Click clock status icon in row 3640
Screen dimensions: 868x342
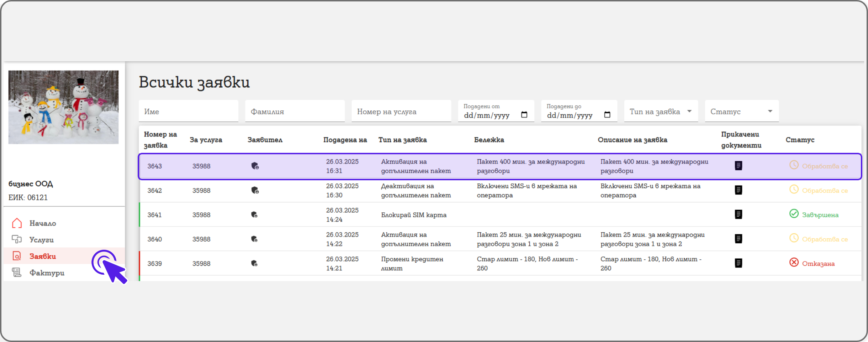(794, 238)
